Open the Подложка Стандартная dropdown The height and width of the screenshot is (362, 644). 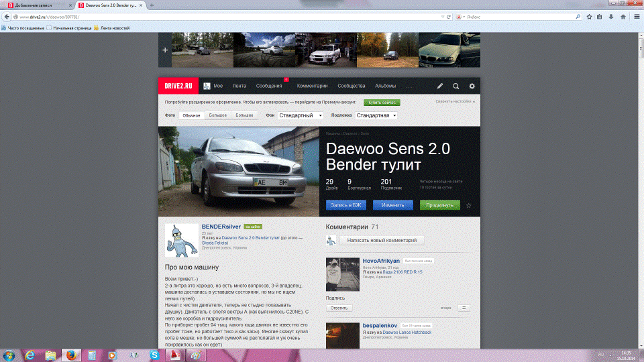(x=376, y=115)
